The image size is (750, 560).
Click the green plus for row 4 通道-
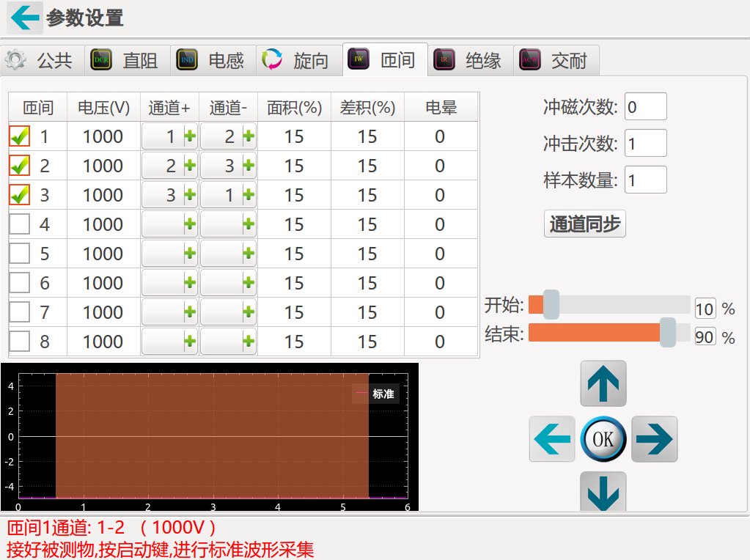pyautogui.click(x=249, y=224)
